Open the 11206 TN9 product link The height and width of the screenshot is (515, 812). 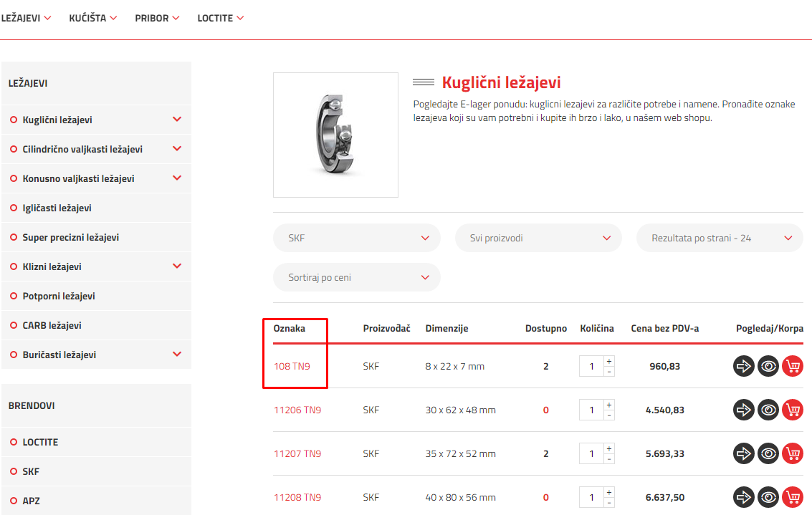pos(297,410)
